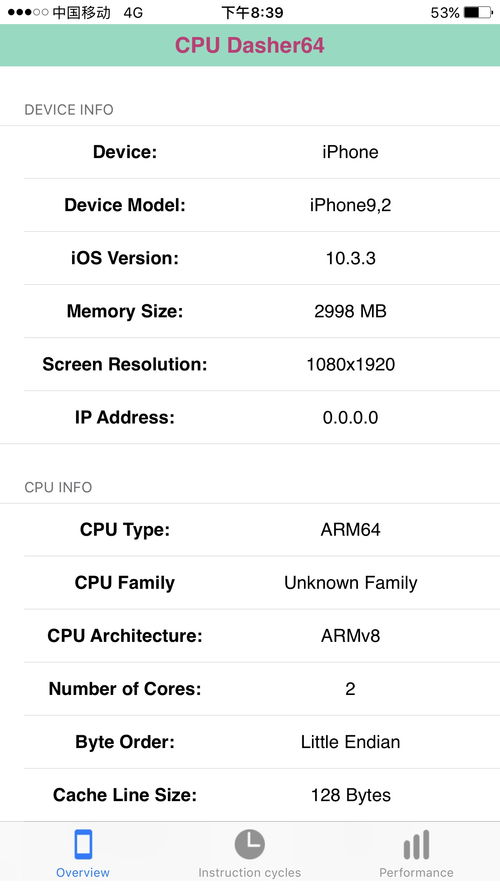The width and height of the screenshot is (500, 888).
Task: Open the Overview phone icon tab
Action: (x=83, y=844)
